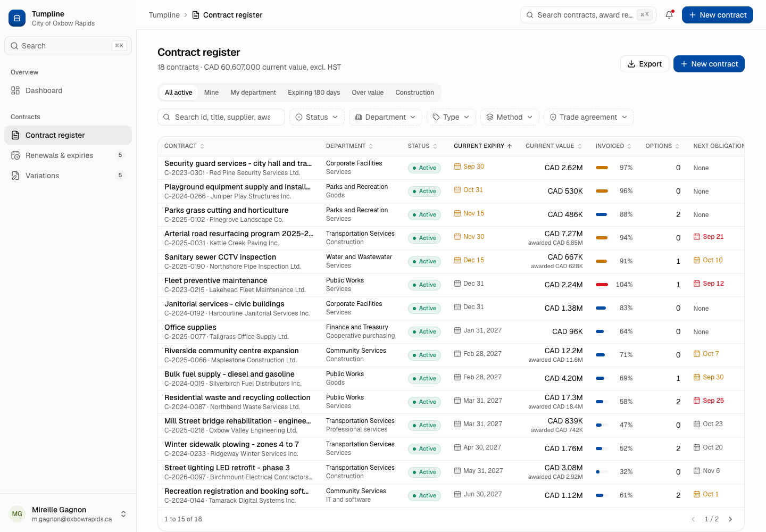Open the Status filter dropdown
This screenshot has width=766, height=532.
tap(317, 117)
